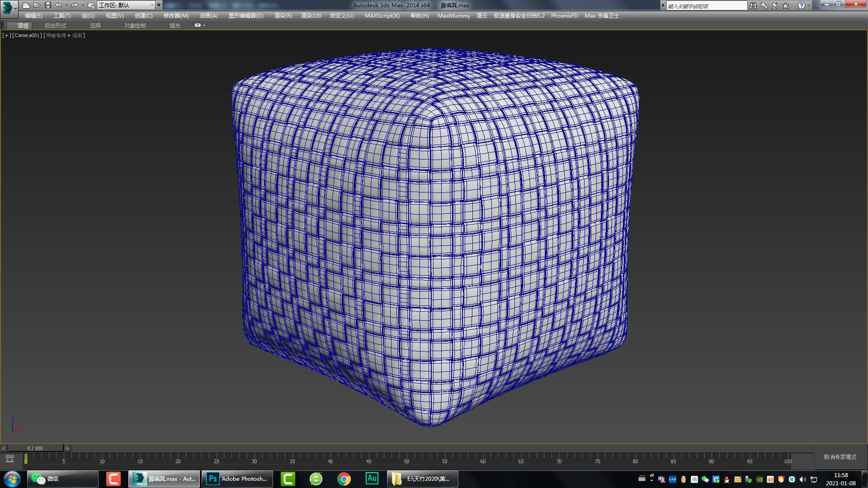868x488 pixels.
Task: Open the Subscription Center key icon
Action: [x=764, y=5]
